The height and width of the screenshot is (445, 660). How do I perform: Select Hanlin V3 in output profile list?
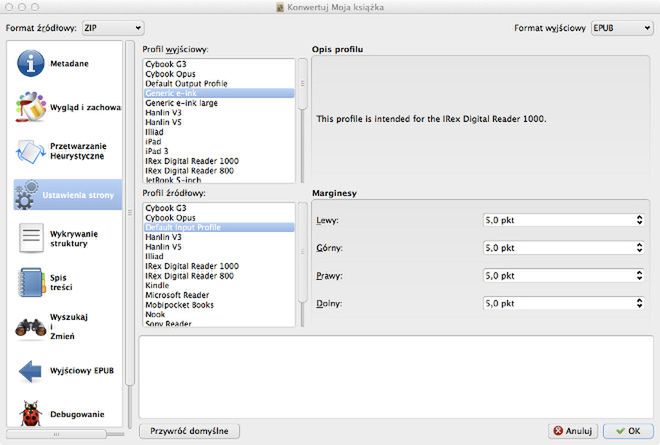(x=219, y=112)
